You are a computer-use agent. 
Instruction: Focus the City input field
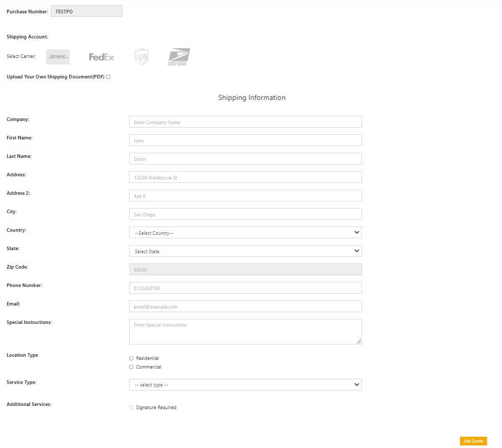coord(245,214)
